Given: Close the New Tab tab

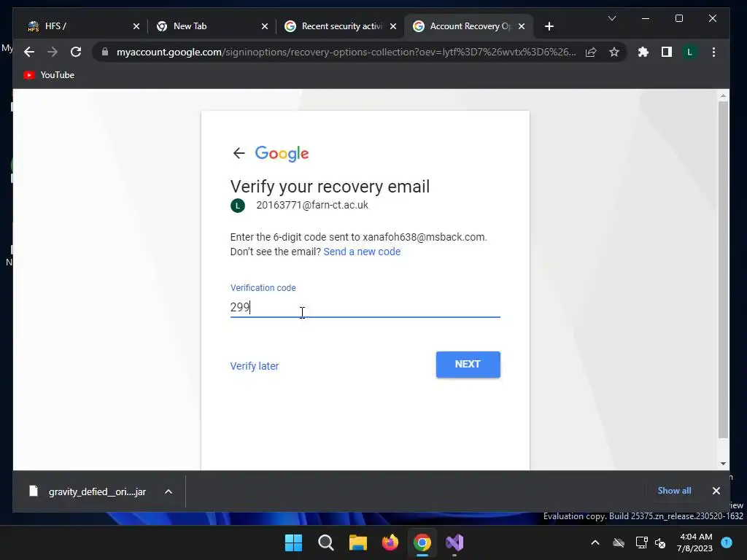Looking at the screenshot, I should (x=264, y=26).
